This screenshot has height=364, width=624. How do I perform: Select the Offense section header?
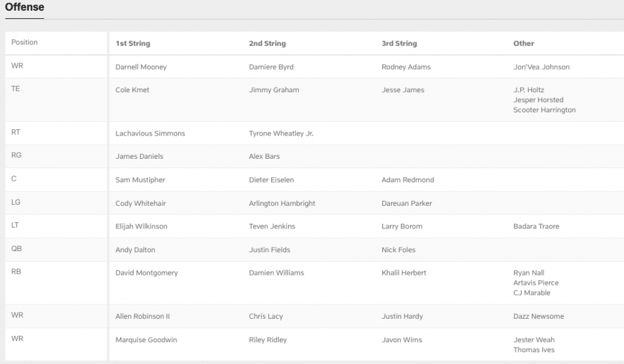(x=24, y=7)
